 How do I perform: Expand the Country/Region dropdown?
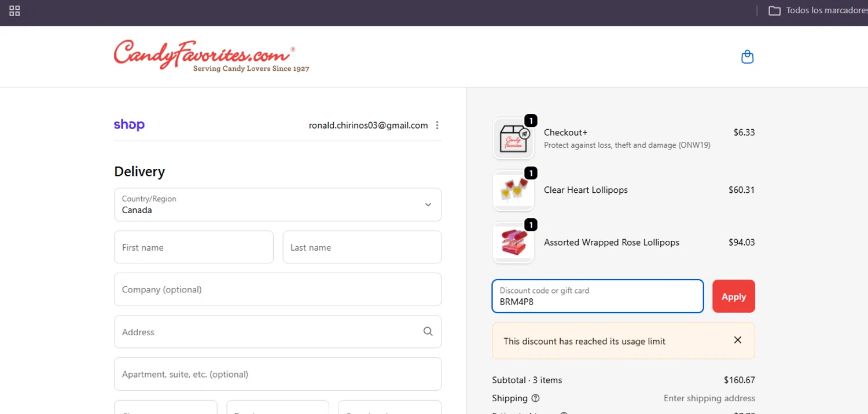point(278,204)
